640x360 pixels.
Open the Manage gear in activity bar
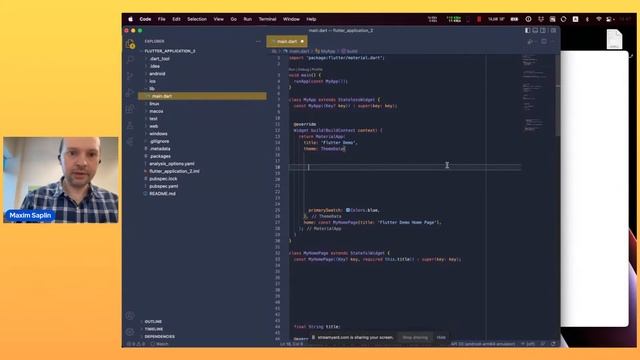pos(130,331)
